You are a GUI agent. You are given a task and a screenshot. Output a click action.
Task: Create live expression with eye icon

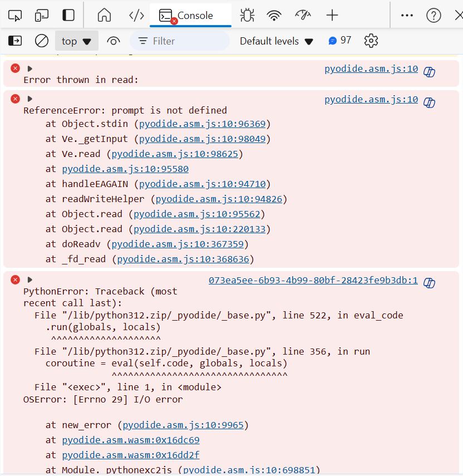114,41
